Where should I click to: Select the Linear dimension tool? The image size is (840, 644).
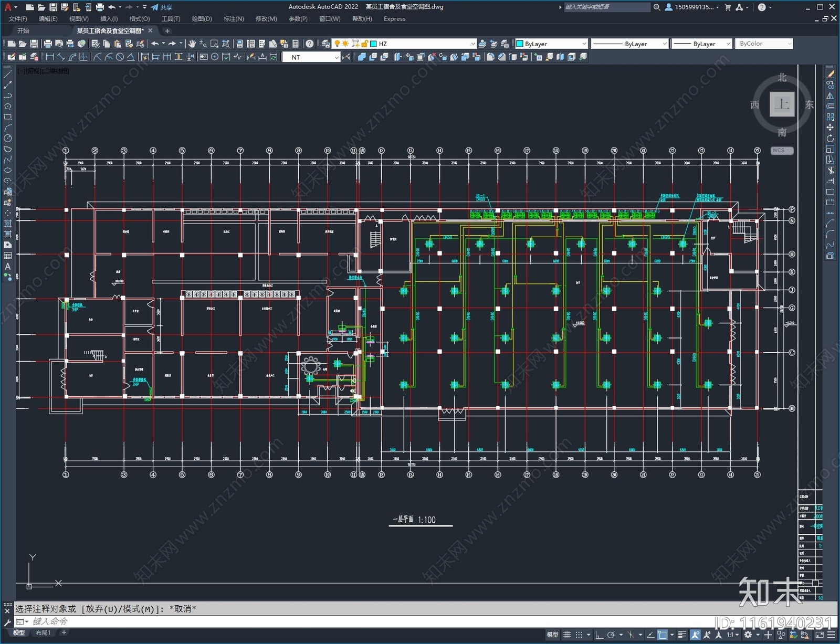point(50,57)
